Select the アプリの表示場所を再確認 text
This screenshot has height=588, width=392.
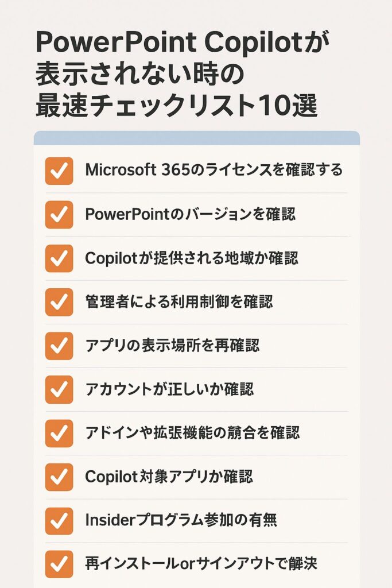(172, 345)
